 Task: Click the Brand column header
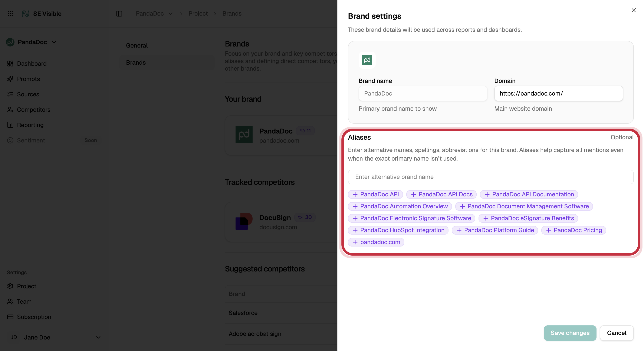(237, 294)
